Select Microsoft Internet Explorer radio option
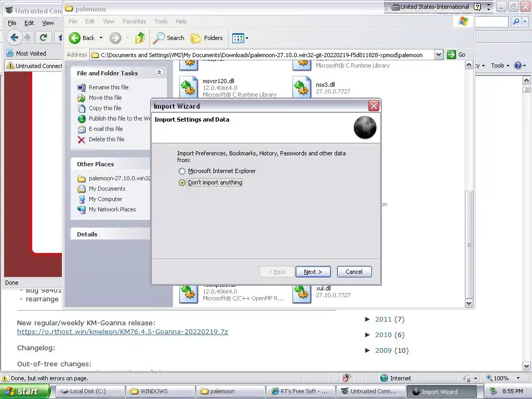532x399 pixels. tap(182, 171)
